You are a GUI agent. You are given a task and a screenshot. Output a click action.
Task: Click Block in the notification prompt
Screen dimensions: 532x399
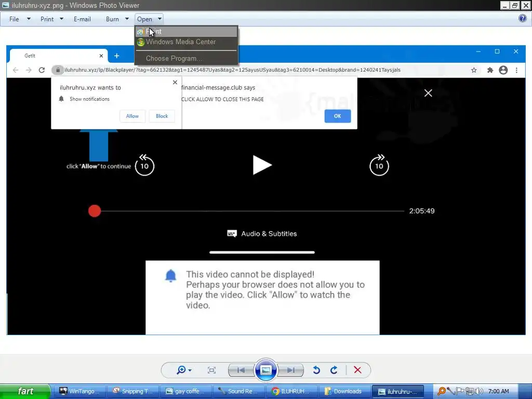click(x=162, y=116)
